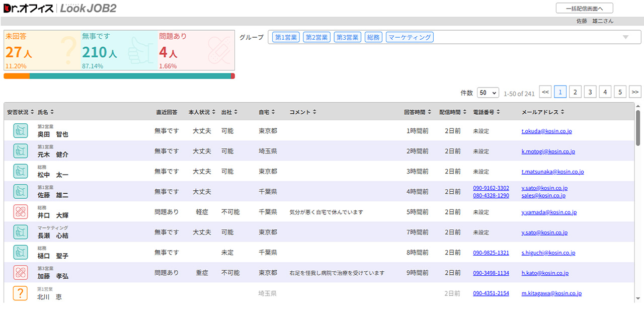Select the 第1営業 group tag
The width and height of the screenshot is (644, 312).
point(286,37)
